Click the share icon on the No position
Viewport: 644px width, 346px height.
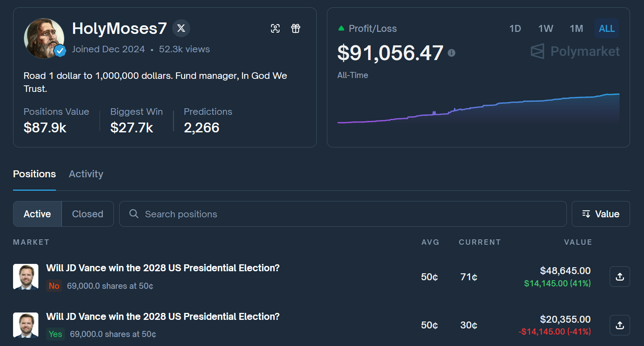620,277
